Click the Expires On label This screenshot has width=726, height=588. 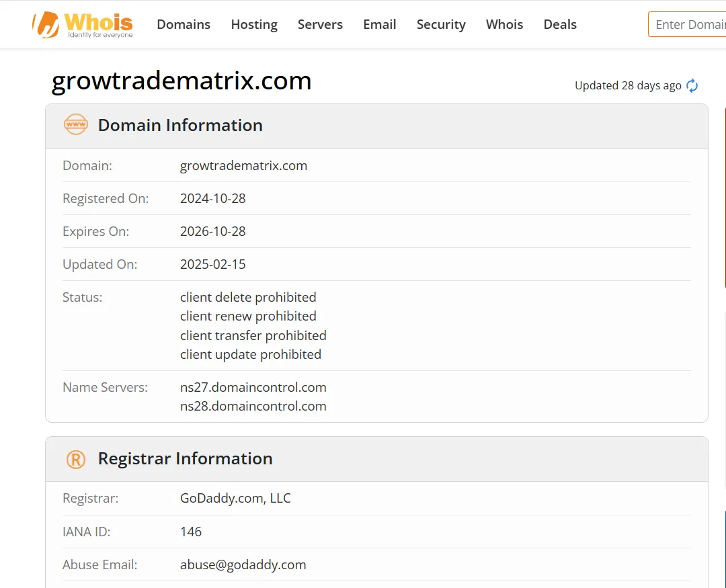96,231
